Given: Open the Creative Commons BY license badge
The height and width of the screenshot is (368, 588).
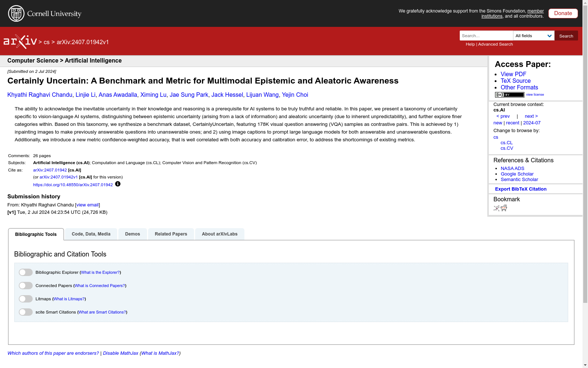Looking at the screenshot, I should 509,95.
